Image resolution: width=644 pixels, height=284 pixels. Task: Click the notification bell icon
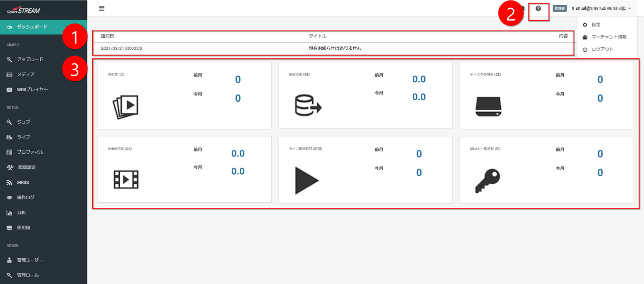[523, 8]
